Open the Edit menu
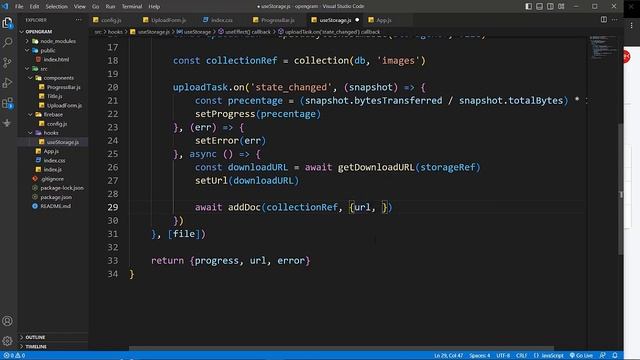Viewport: 640px width, 360px height. (x=34, y=6)
